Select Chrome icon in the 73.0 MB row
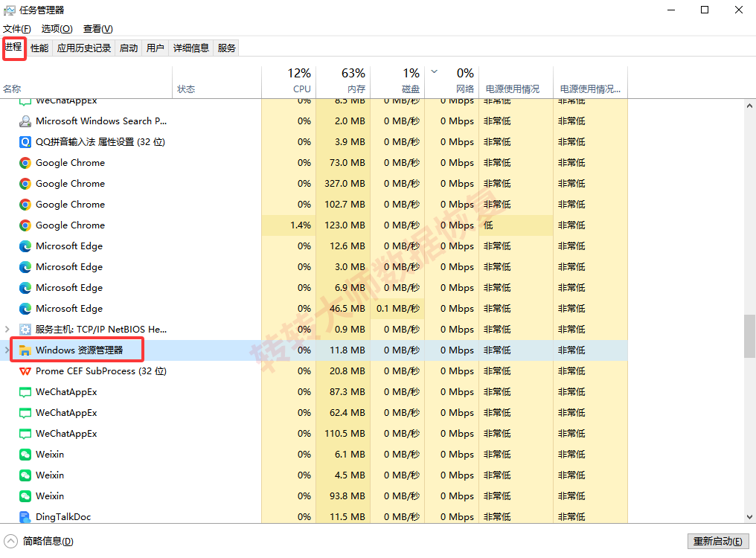Viewport: 756px width, 558px height. click(25, 163)
